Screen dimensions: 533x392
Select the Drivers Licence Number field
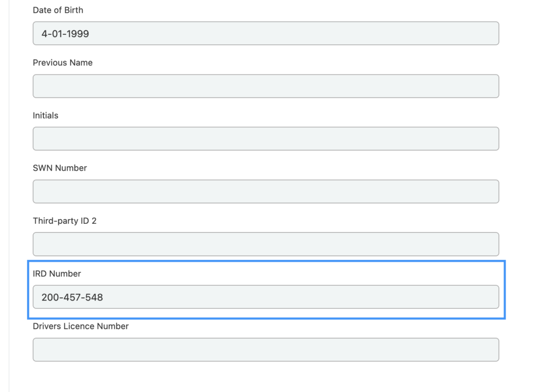[x=266, y=349]
